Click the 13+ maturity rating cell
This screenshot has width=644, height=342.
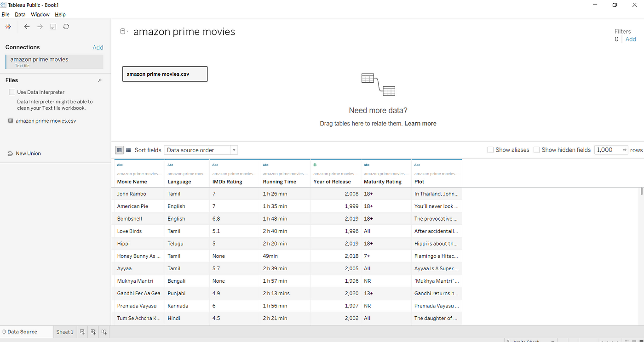coord(386,293)
